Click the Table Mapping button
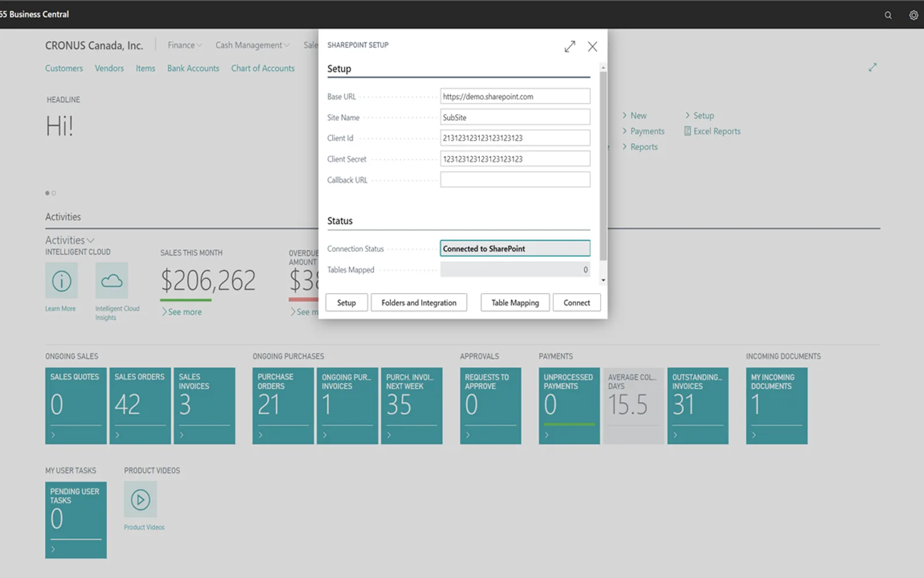Viewport: 924px width, 578px height. 515,303
